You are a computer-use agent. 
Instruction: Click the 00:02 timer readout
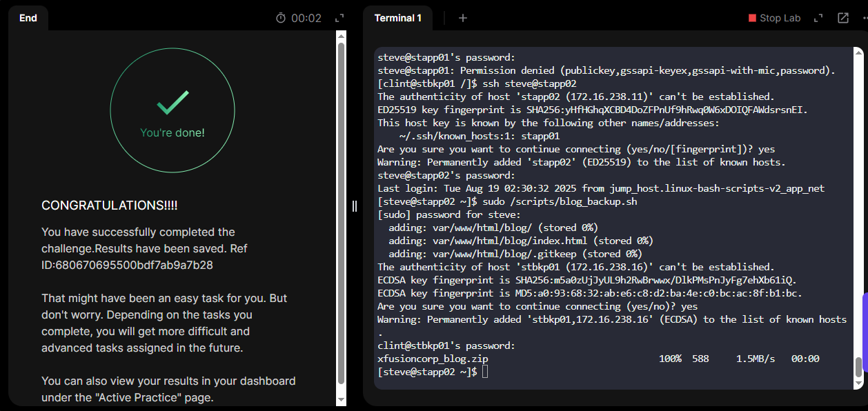(x=306, y=18)
